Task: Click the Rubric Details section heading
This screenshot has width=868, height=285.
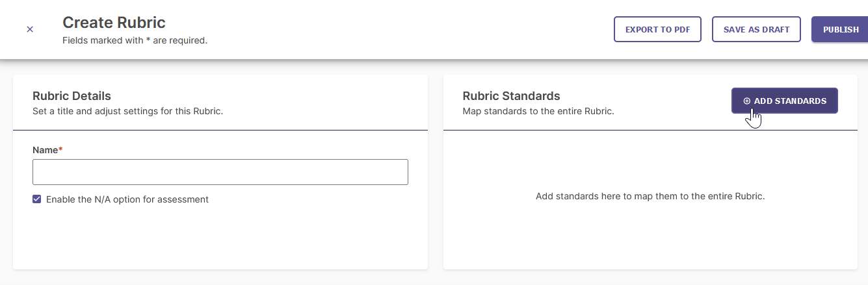Action: click(x=72, y=96)
